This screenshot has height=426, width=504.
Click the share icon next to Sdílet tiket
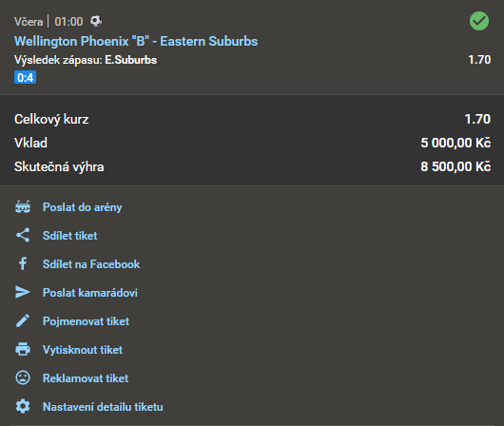(23, 235)
